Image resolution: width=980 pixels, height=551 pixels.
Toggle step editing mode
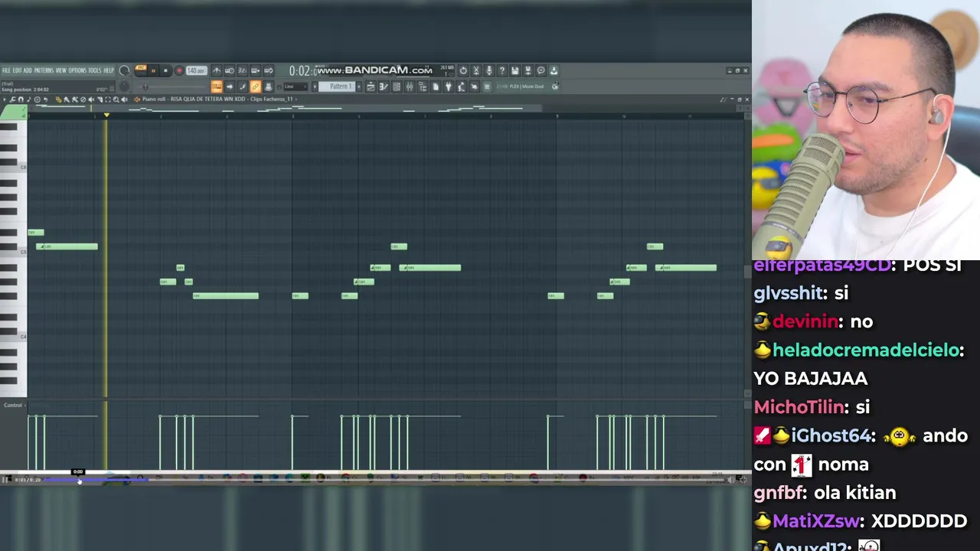coord(243,86)
